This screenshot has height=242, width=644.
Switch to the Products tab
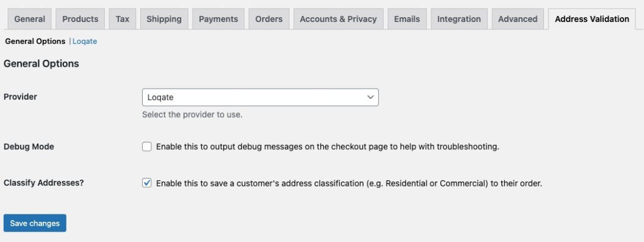click(x=80, y=19)
